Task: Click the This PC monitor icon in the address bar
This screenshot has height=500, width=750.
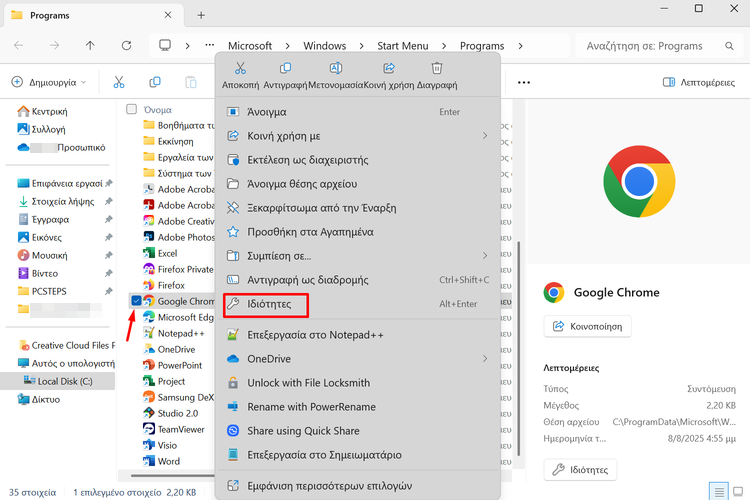Action: [x=165, y=45]
